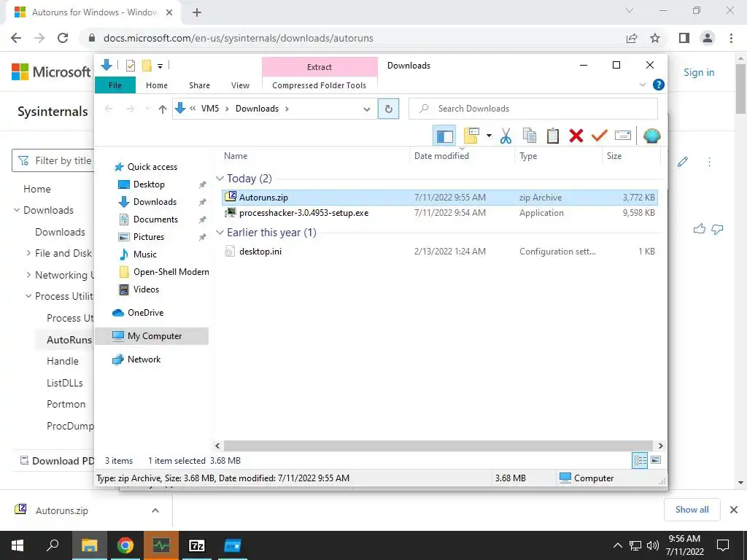Open the Explorer File tab
The width and height of the screenshot is (747, 560).
click(115, 85)
